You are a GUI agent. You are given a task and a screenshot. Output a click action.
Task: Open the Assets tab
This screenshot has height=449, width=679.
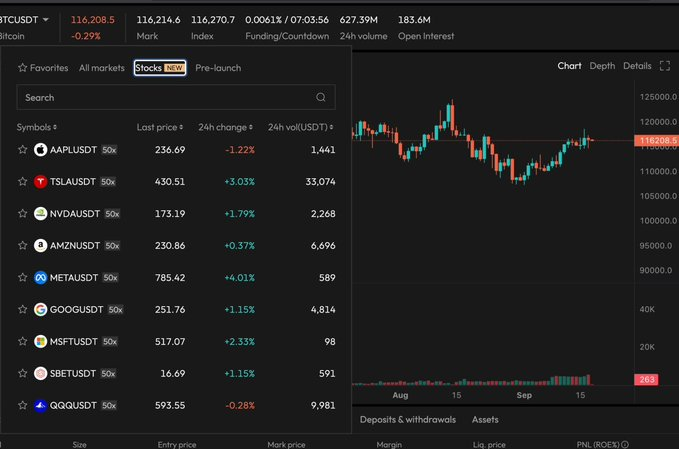click(x=485, y=420)
